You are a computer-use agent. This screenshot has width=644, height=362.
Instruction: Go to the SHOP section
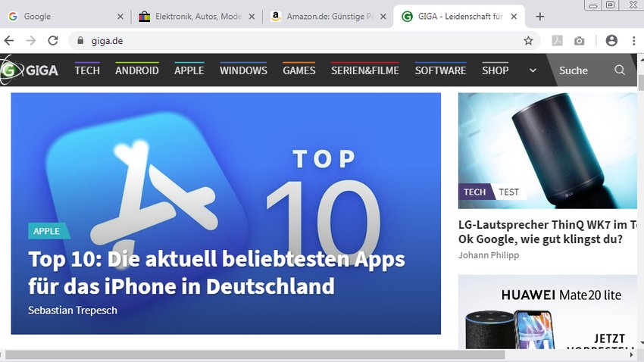[496, 70]
